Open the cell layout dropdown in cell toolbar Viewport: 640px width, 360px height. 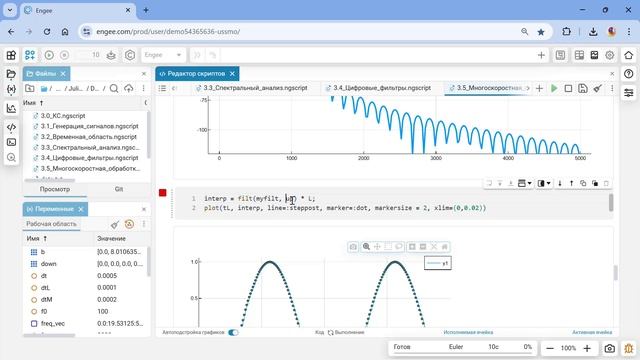tap(524, 183)
